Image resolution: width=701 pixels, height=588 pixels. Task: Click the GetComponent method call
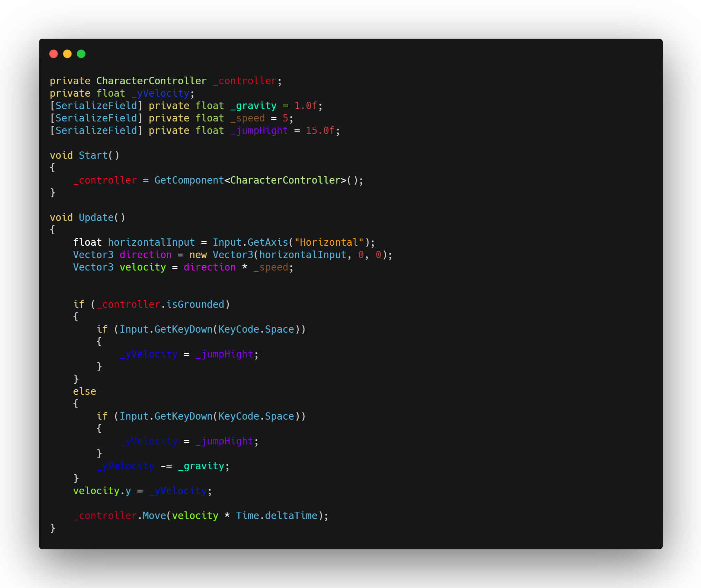(x=189, y=180)
